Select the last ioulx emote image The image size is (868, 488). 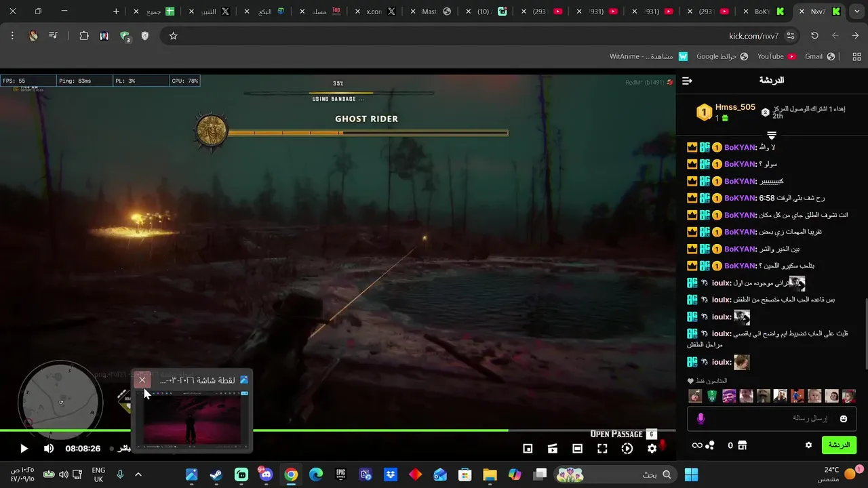click(742, 362)
